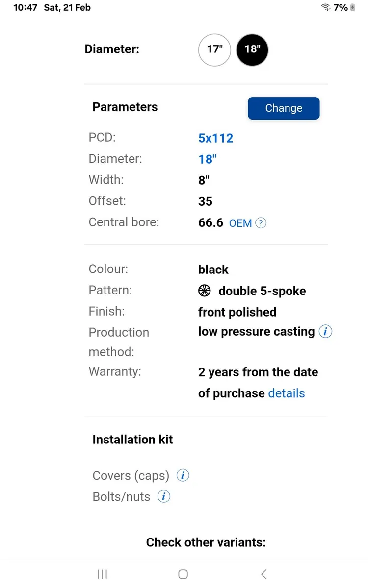The height and width of the screenshot is (588, 368).
Task: Click the 5x112 PCD value link
Action: (x=215, y=138)
